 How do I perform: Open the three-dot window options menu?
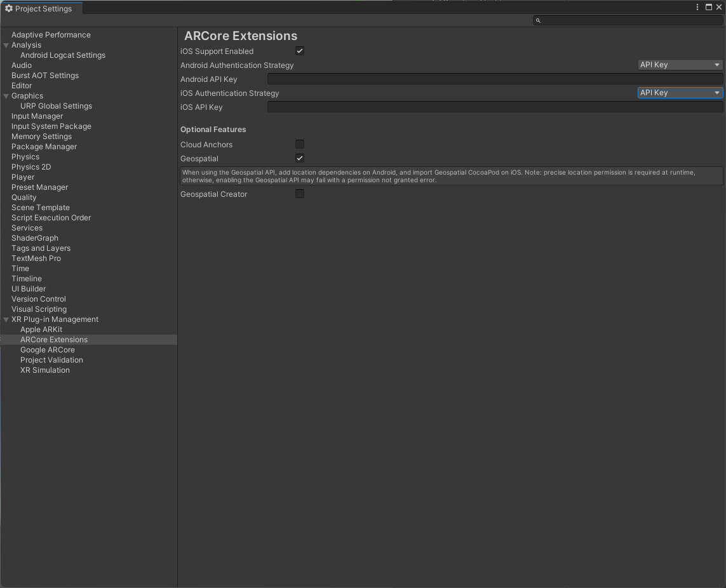tap(697, 7)
